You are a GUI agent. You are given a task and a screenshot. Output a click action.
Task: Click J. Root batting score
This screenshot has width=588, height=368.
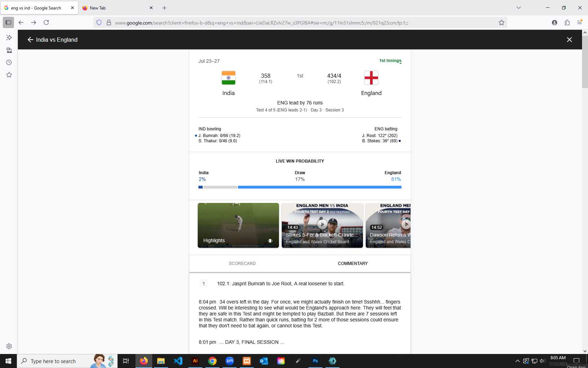380,136
